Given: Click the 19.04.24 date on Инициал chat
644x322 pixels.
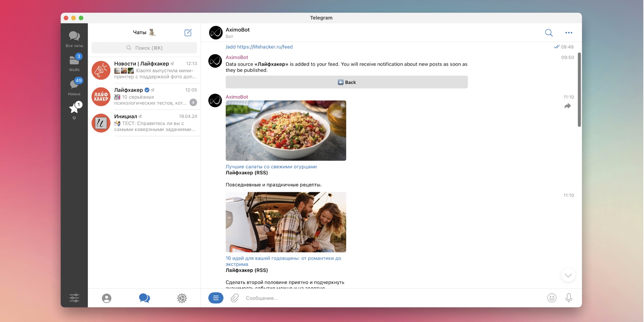Looking at the screenshot, I should pos(188,116).
